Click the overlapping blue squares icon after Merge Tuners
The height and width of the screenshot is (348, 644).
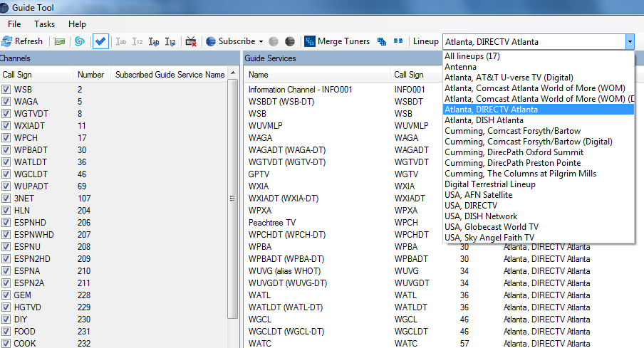382,41
